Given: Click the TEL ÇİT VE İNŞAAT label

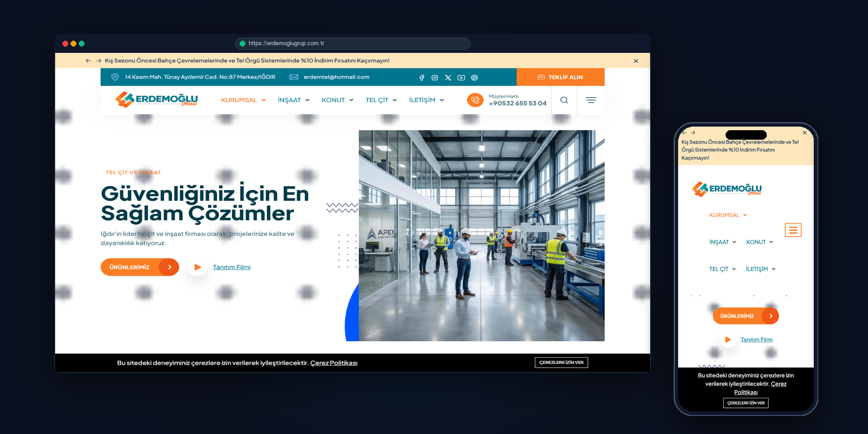Looking at the screenshot, I should coord(133,172).
